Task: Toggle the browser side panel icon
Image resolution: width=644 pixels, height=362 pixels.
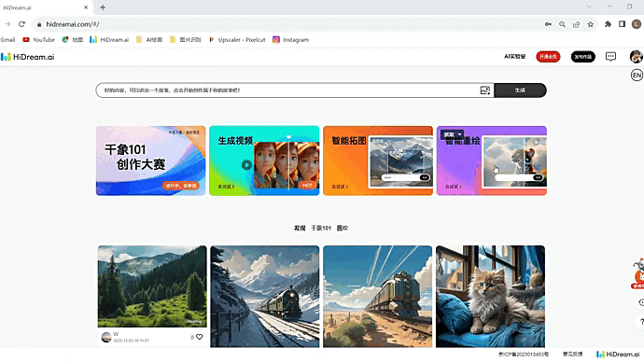Action: [622, 24]
